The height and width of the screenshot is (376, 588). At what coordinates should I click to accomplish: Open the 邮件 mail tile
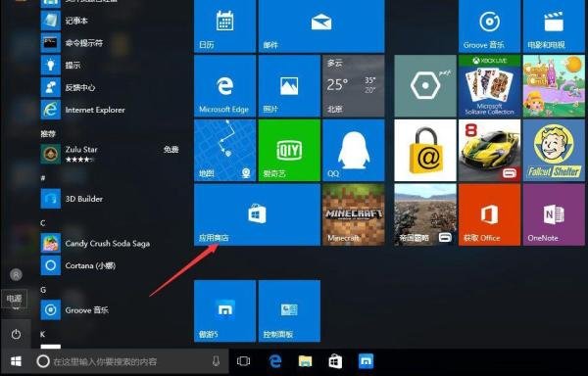coord(321,25)
